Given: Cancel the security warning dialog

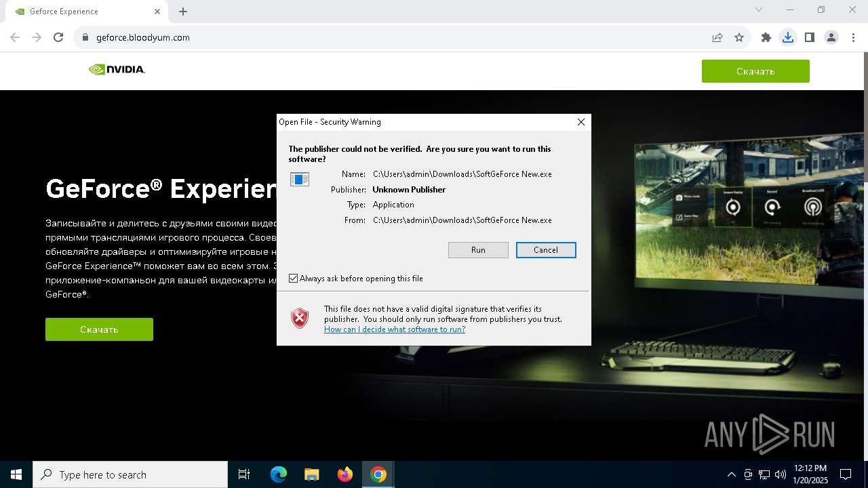Looking at the screenshot, I should pyautogui.click(x=546, y=250).
